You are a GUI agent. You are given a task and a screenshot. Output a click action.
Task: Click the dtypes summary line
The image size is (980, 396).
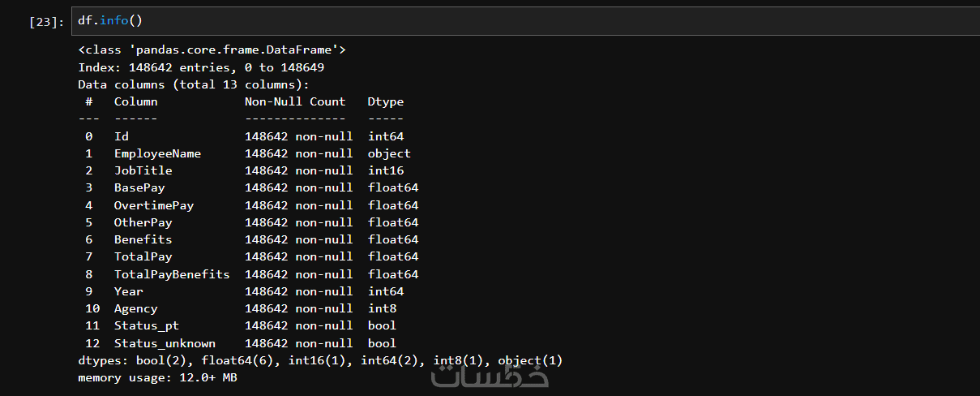(320, 360)
